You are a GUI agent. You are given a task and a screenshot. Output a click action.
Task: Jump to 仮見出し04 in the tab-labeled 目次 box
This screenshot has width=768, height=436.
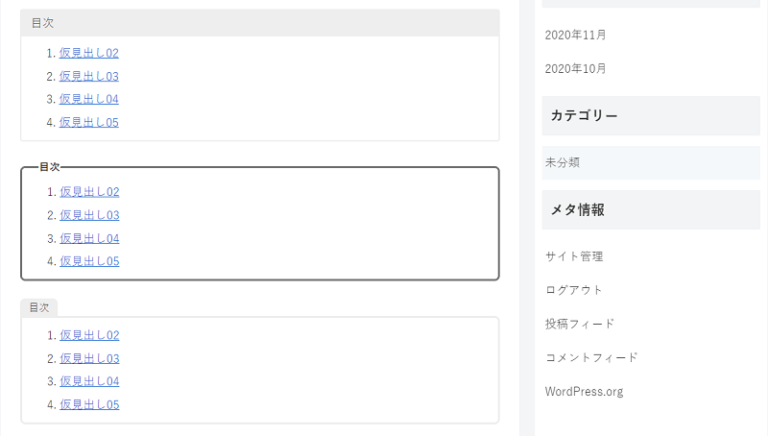coord(89,381)
